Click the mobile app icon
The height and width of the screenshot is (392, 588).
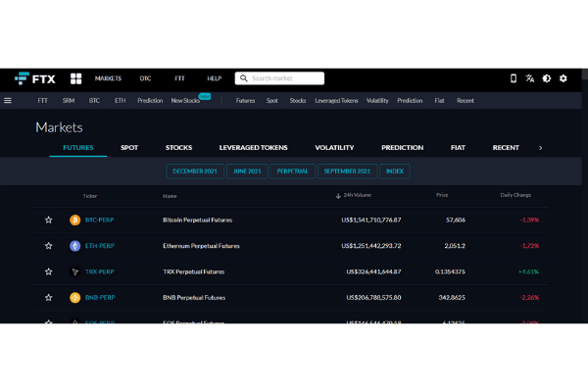click(513, 78)
